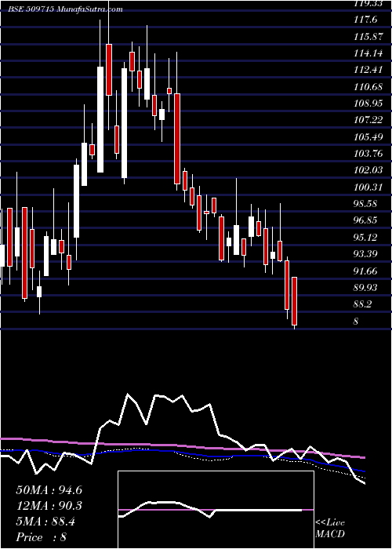
Task: Click the 5MA : 88.4 value
Action: (x=45, y=522)
